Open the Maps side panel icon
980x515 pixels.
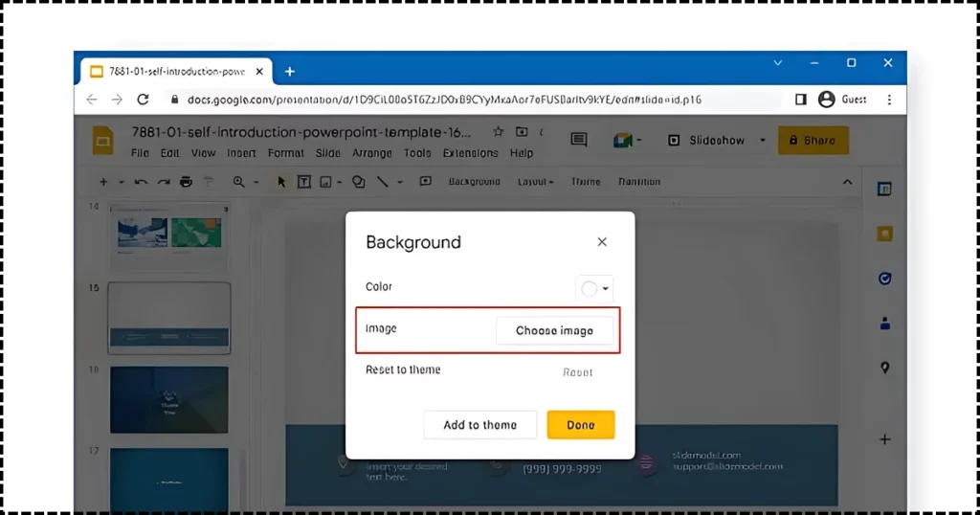884,369
